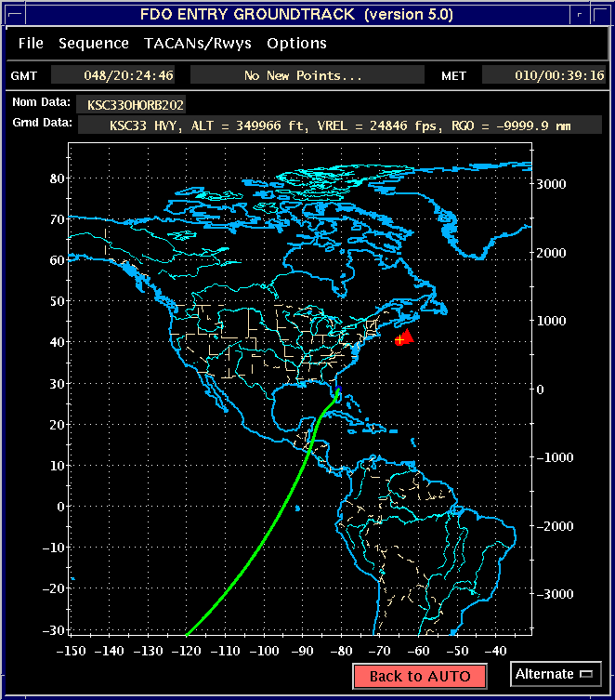
Task: Click the red triangle marker on the map
Action: pos(408,335)
